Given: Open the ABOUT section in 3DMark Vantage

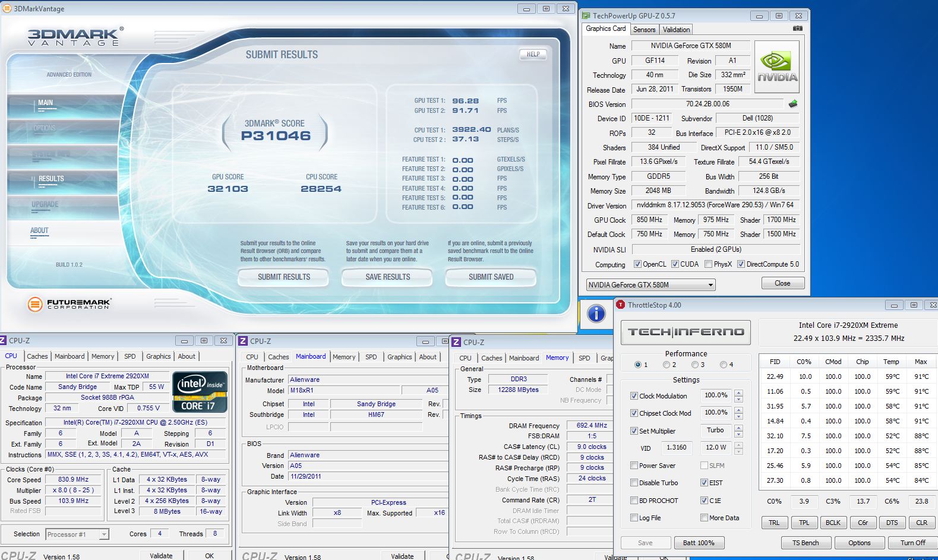Looking at the screenshot, I should pyautogui.click(x=39, y=231).
